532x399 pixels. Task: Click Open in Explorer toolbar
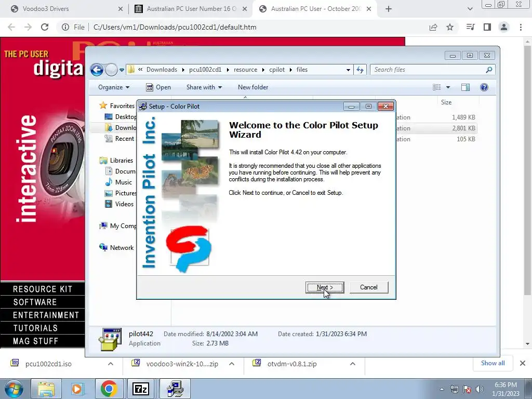158,87
